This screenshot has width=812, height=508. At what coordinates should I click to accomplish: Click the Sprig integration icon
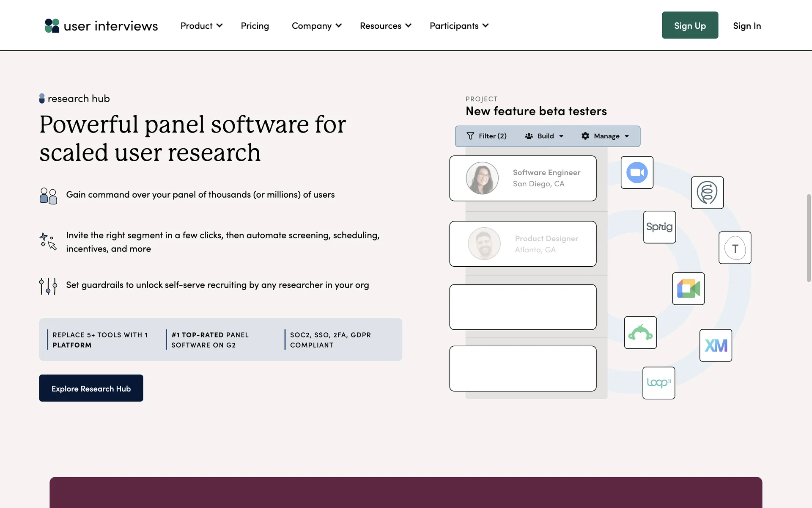point(659,227)
